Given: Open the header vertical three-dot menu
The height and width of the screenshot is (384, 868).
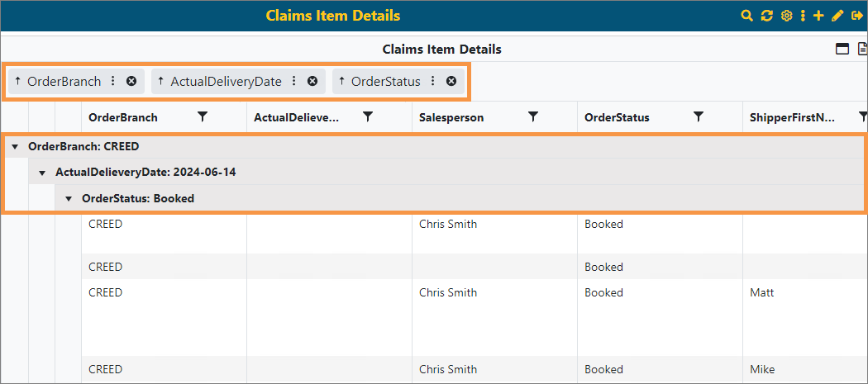Looking at the screenshot, I should (803, 16).
